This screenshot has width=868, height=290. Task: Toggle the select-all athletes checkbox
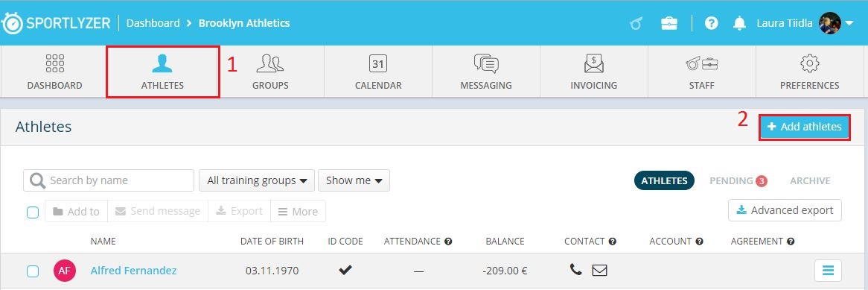point(33,212)
